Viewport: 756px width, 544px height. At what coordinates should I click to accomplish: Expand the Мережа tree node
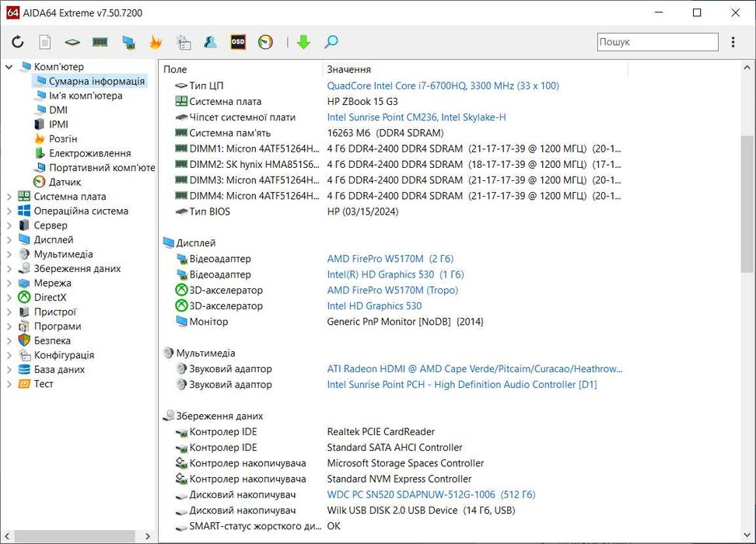click(x=9, y=284)
